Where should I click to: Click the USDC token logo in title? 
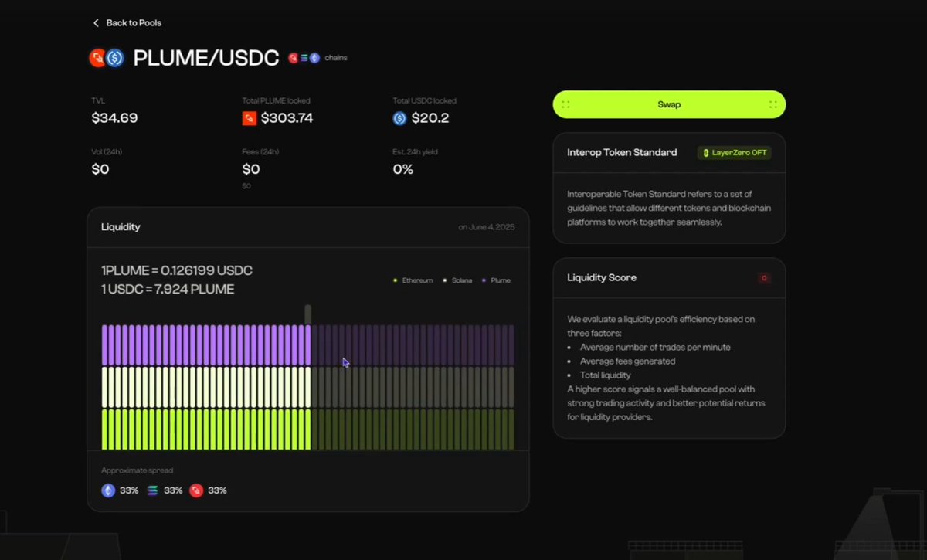115,58
